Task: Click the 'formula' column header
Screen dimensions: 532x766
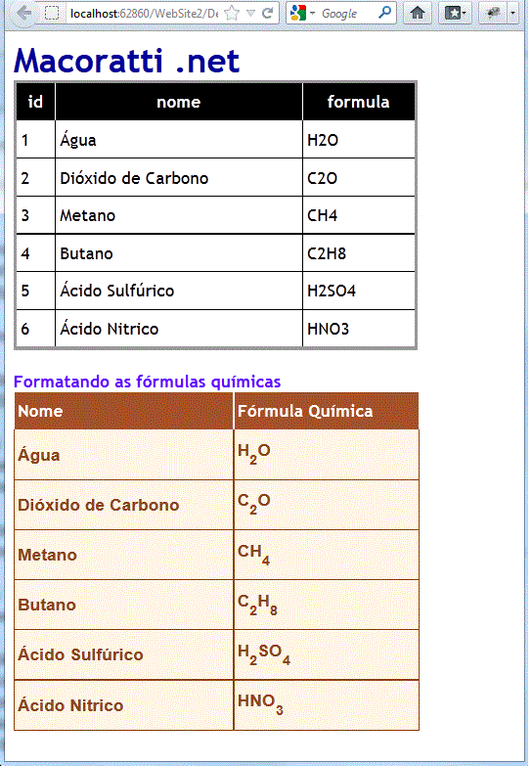Action: coord(359,102)
